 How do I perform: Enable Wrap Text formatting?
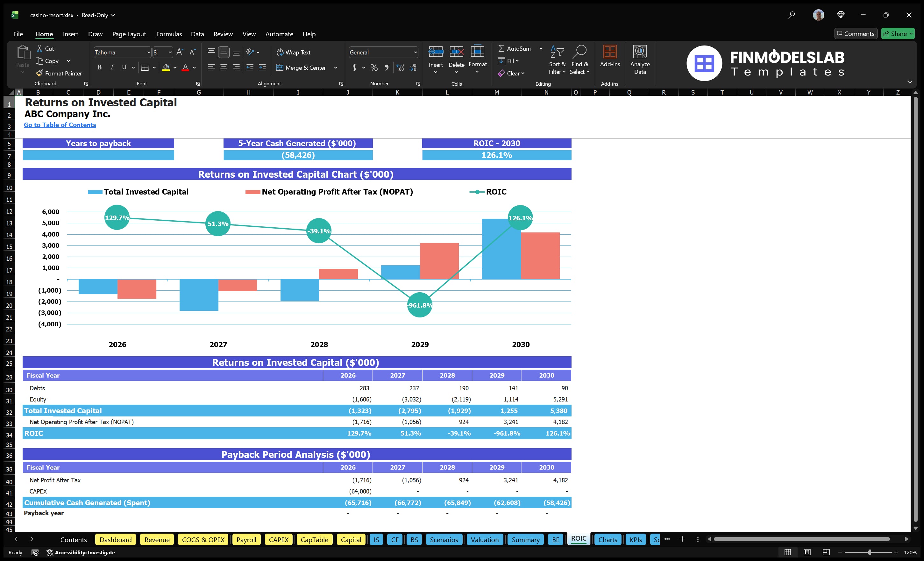click(x=294, y=52)
